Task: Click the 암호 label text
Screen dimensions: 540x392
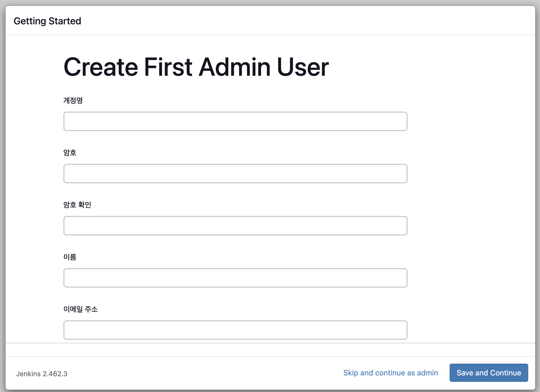Action: point(70,153)
